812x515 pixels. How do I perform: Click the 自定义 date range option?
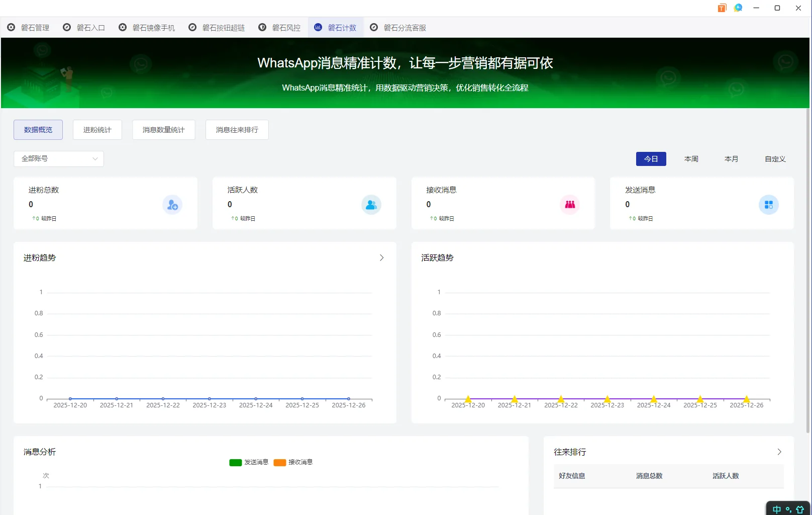775,158
